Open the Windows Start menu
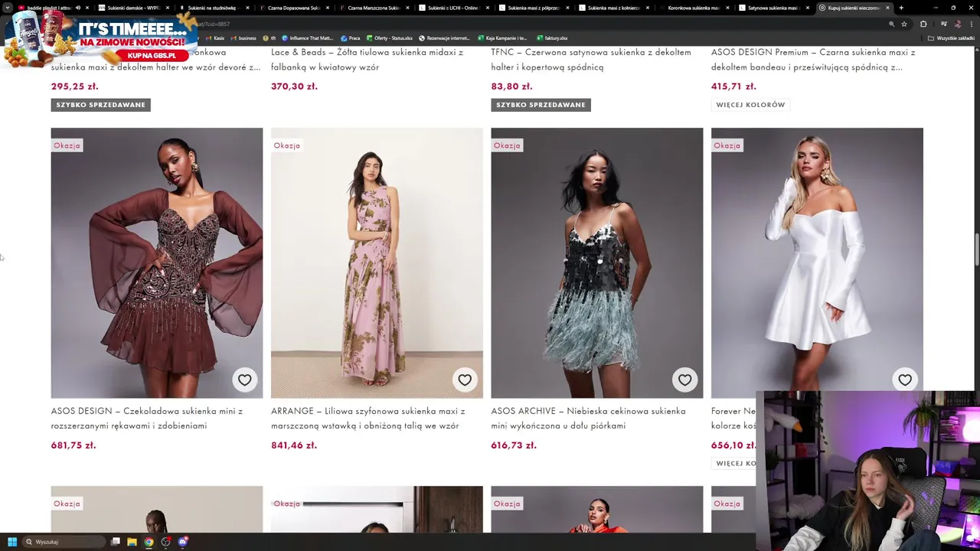 pyautogui.click(x=12, y=542)
